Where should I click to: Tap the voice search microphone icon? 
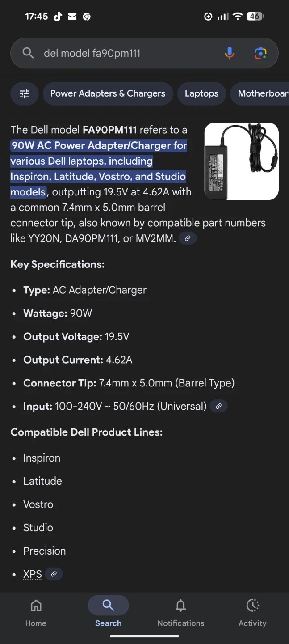click(230, 53)
